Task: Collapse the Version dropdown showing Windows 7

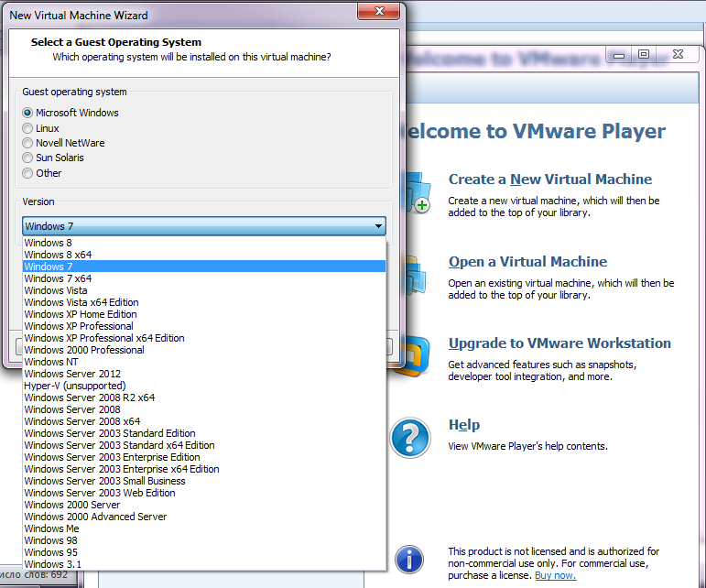Action: pos(204,226)
